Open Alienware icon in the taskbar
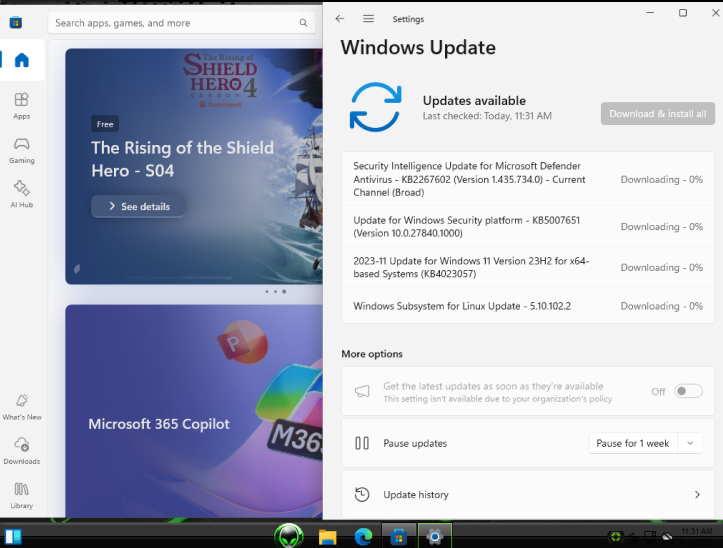The height and width of the screenshot is (548, 723). click(x=289, y=536)
